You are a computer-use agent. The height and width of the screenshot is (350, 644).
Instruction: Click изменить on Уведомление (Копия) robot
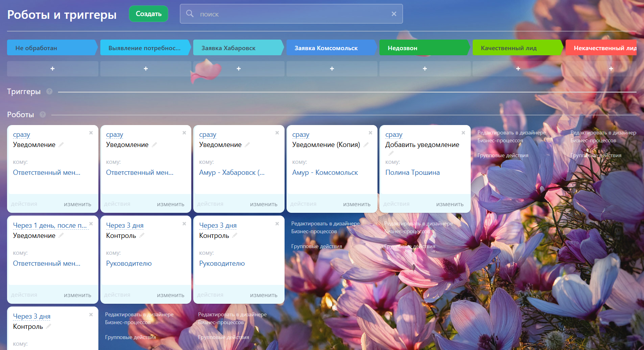357,204
